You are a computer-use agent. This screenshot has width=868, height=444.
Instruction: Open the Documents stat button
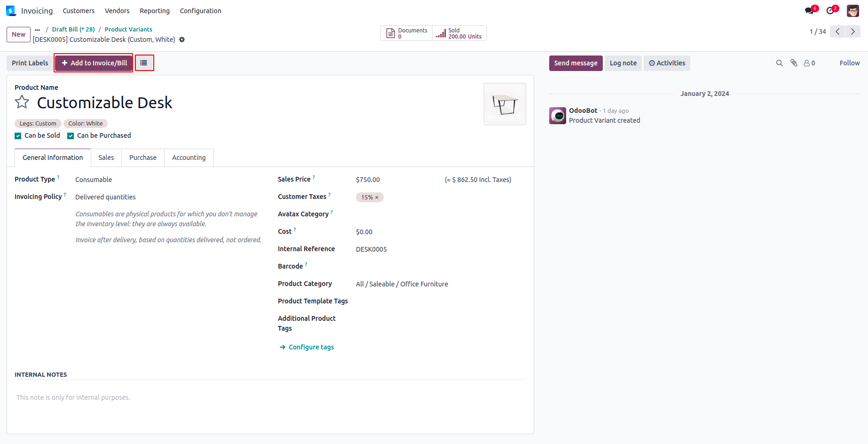click(407, 33)
